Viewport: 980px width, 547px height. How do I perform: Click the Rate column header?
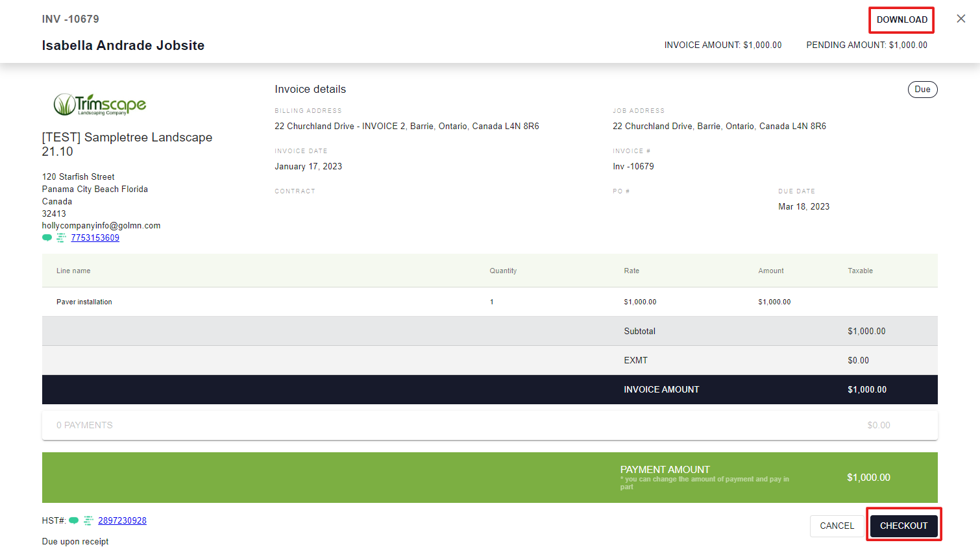coord(631,271)
